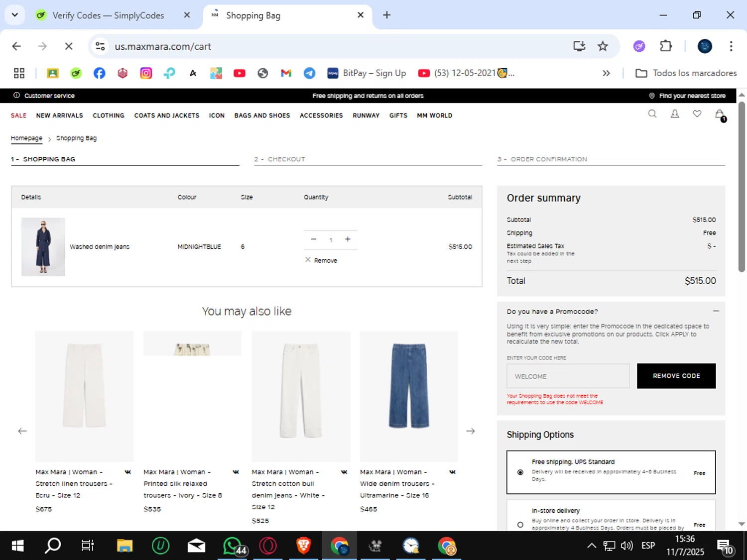
Task: Open the Instagram bookmark
Action: tap(146, 73)
